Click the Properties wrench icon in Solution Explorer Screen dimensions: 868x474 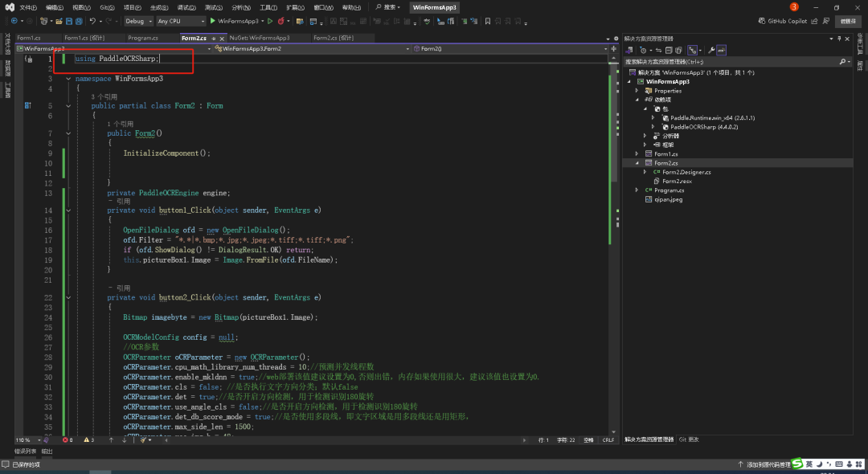[x=711, y=50]
